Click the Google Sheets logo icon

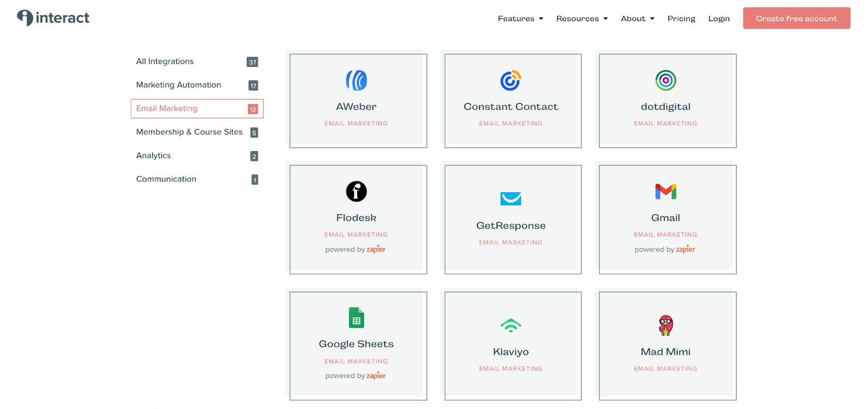tap(356, 318)
